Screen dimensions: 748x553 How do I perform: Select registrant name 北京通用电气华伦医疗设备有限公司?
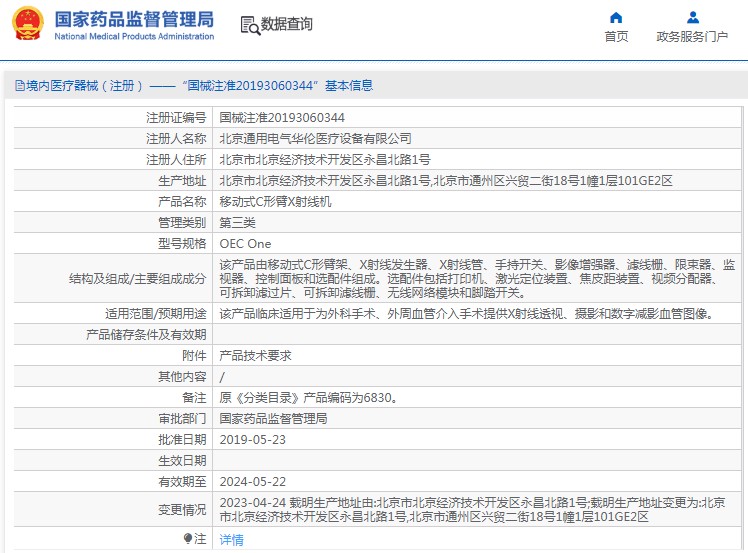coord(315,138)
